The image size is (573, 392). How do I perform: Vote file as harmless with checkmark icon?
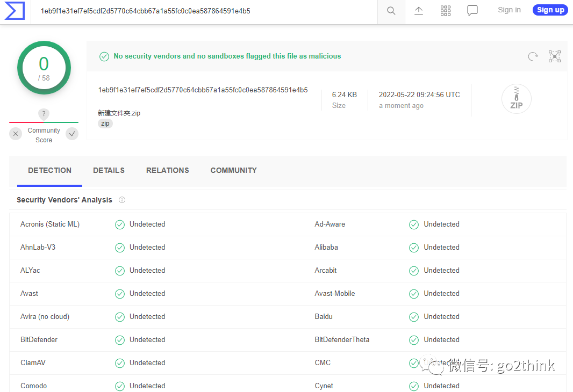[x=72, y=134]
